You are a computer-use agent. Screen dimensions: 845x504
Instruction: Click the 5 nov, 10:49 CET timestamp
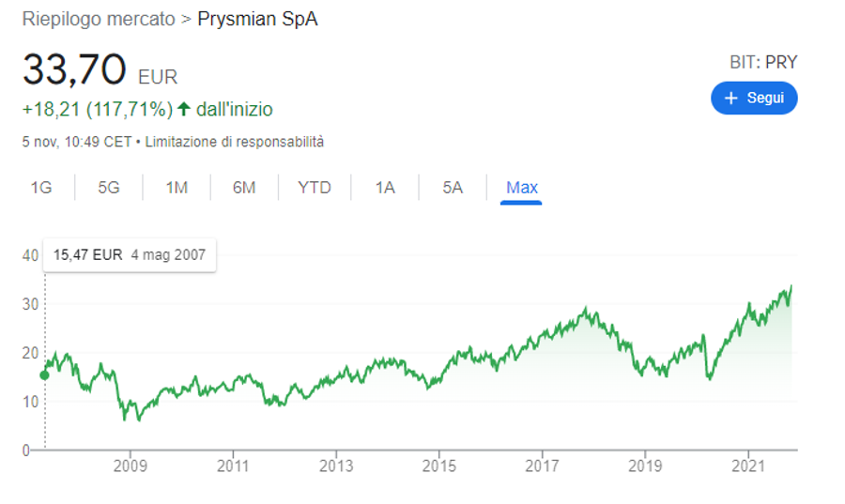point(77,142)
